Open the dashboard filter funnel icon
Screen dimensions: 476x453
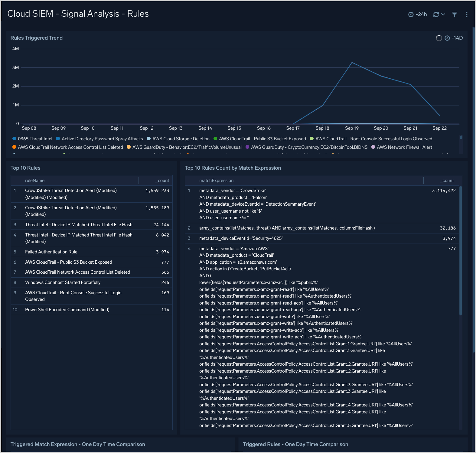coord(454,15)
